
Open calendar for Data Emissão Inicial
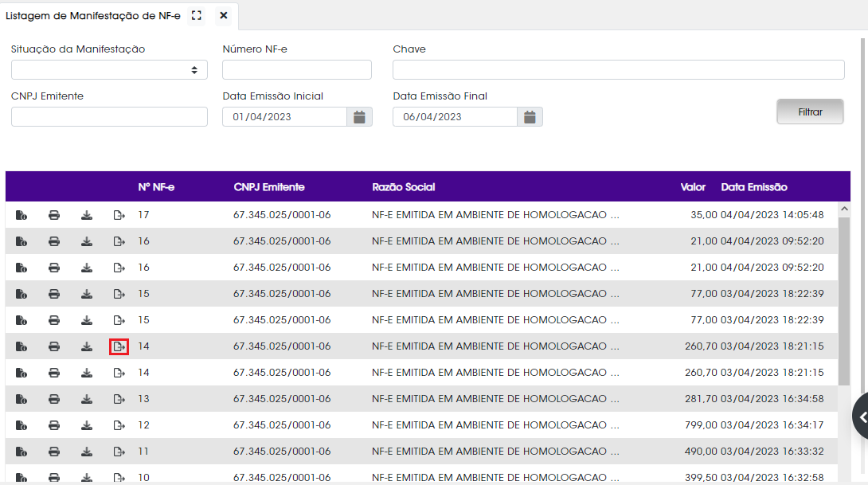click(359, 117)
